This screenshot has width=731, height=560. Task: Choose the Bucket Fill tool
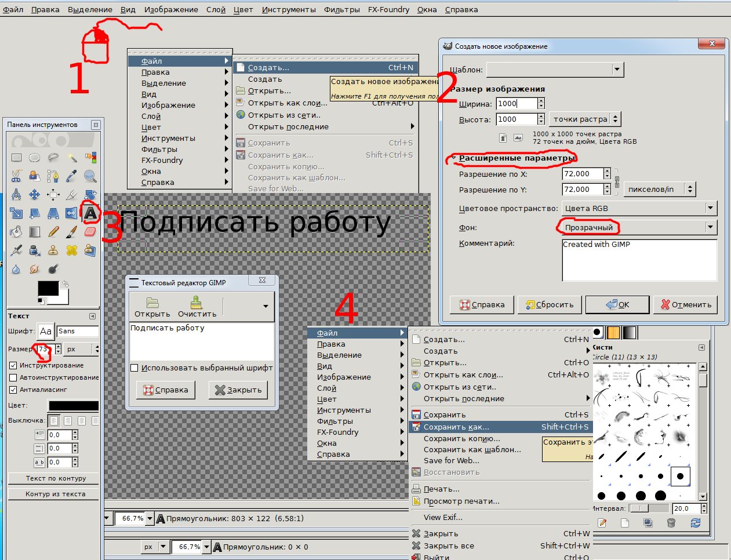[x=16, y=232]
